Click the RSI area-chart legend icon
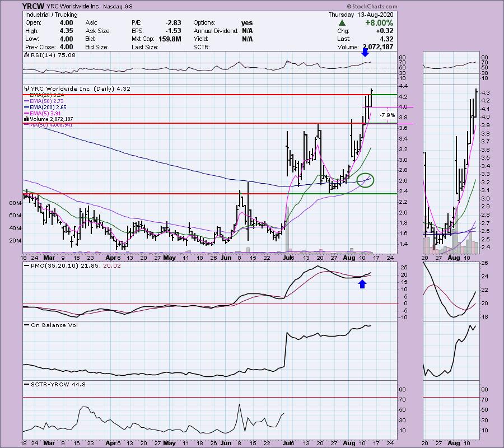504x448 pixels. (x=27, y=55)
